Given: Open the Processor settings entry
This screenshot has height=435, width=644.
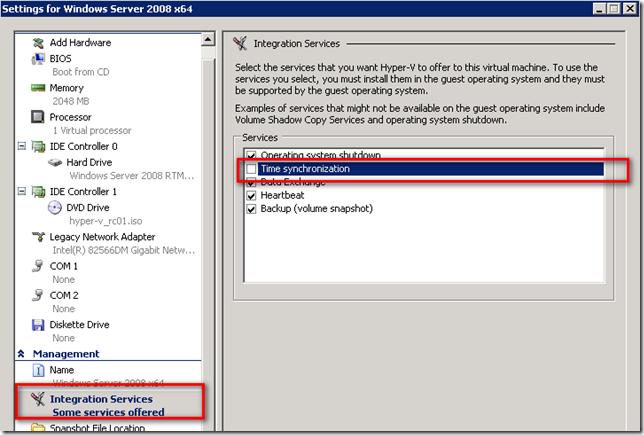Looking at the screenshot, I should coord(70,117).
